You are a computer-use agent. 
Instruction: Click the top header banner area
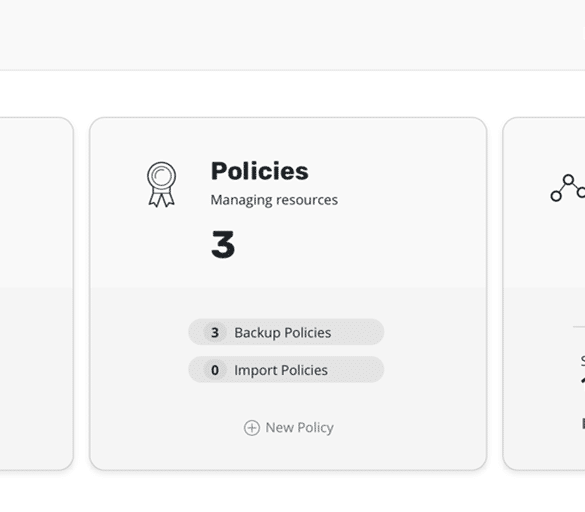coord(292,35)
